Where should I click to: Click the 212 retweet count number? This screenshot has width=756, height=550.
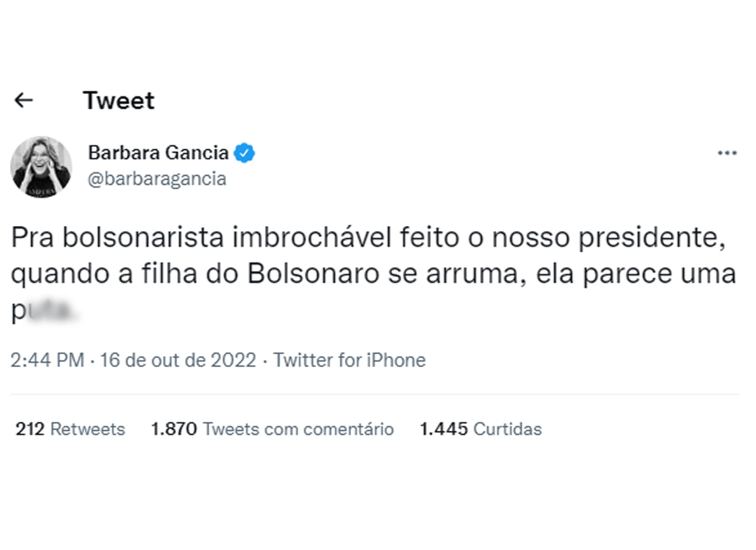pyautogui.click(x=30, y=429)
